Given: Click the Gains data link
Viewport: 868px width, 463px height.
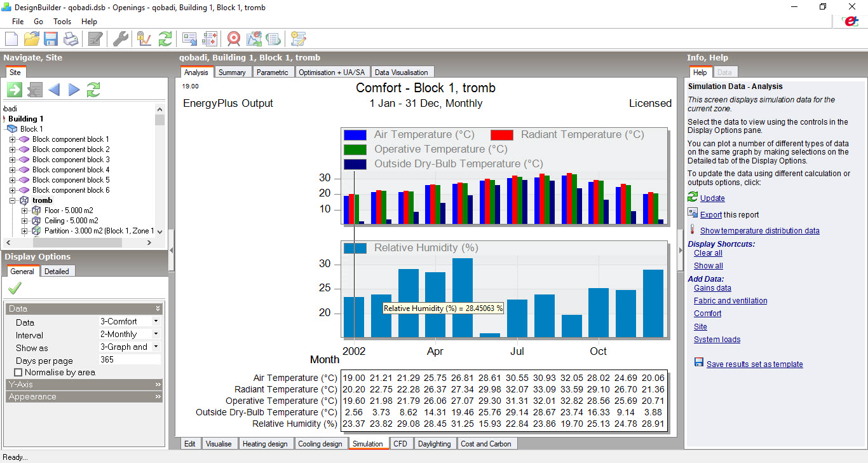Looking at the screenshot, I should tap(712, 288).
